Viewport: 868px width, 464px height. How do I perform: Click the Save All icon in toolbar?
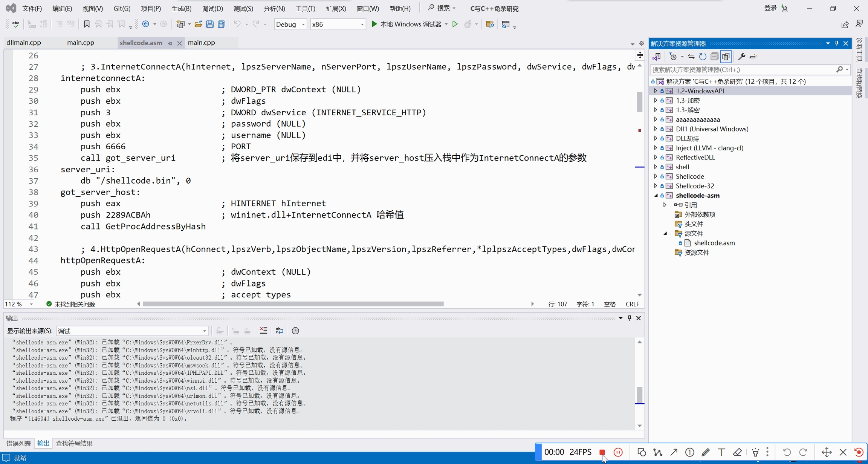click(x=222, y=25)
